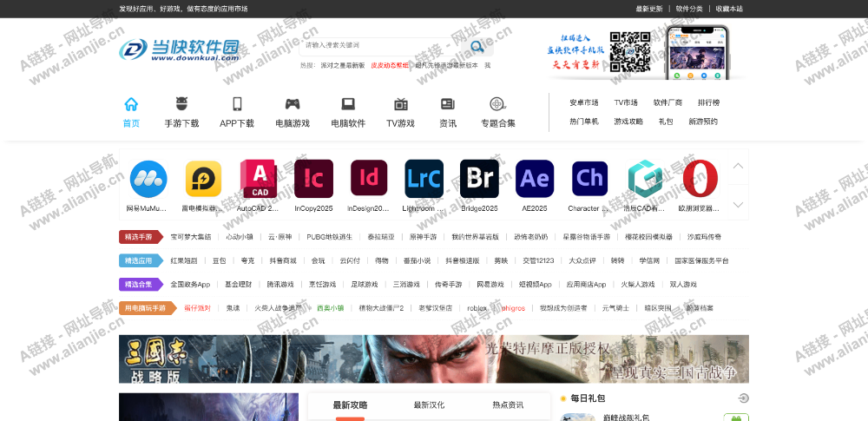The image size is (868, 421).
Task: Open 蛋仔派对 link
Action: click(198, 308)
